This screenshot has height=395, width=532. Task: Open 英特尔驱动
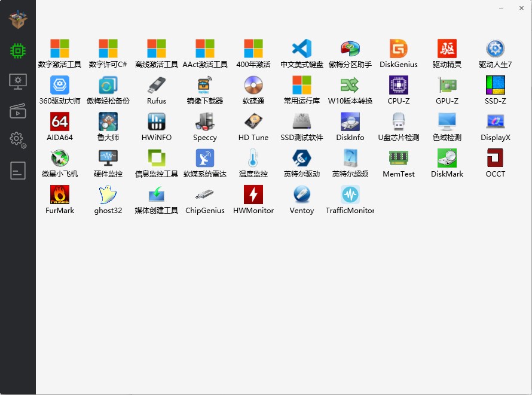click(x=302, y=163)
